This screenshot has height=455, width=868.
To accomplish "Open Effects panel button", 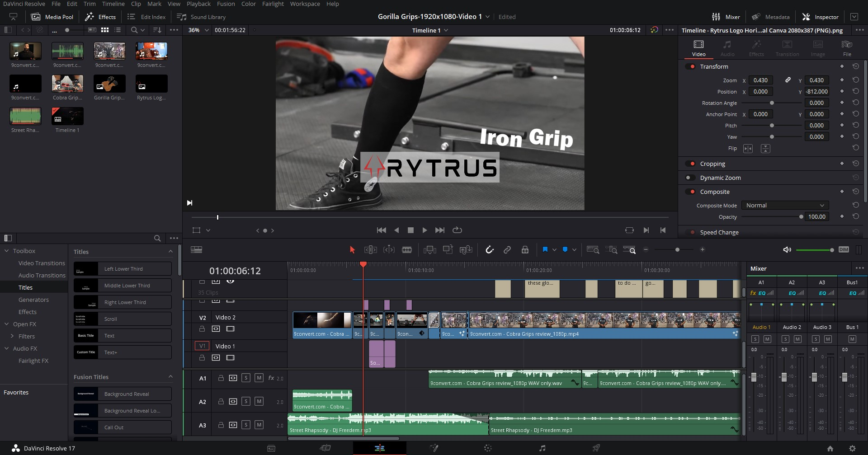I will coord(100,17).
